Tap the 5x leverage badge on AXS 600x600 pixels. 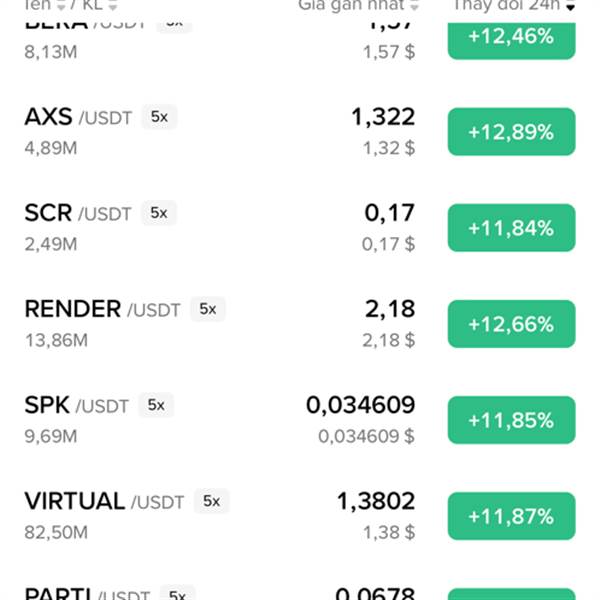pos(159,117)
